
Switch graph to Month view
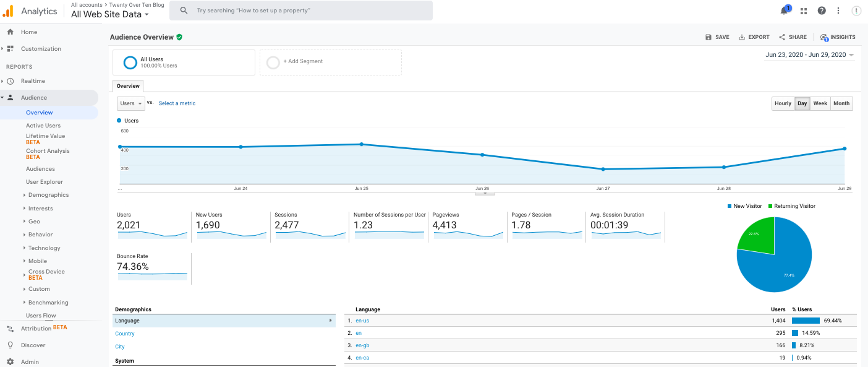[x=841, y=103]
